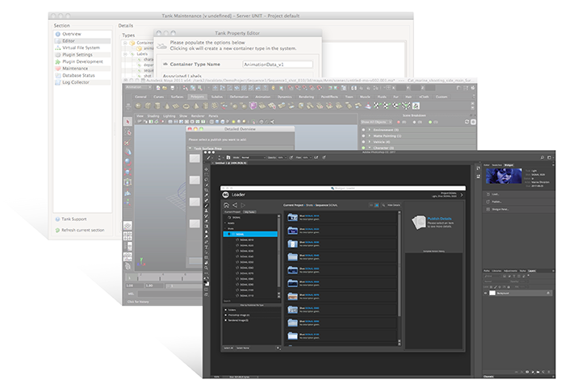
Task: Select the Hand tool in Photoshop toolbar
Action: pyautogui.click(x=207, y=262)
